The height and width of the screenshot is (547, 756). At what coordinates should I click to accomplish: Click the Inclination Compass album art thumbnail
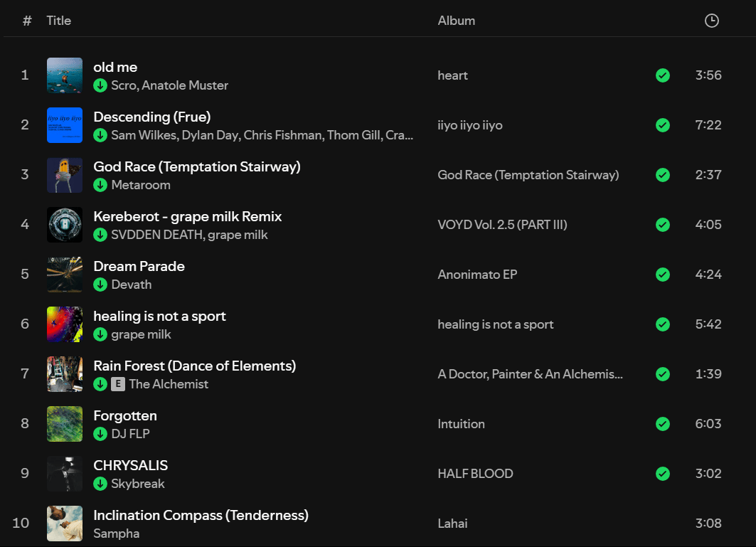[65, 524]
